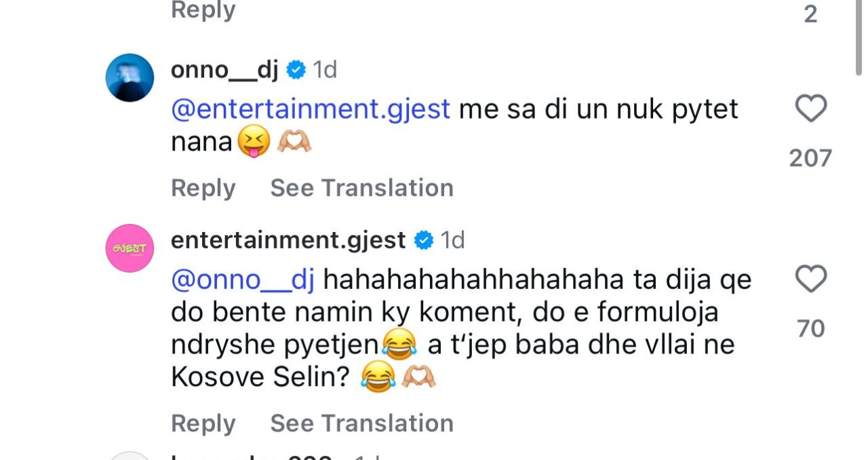Like the entertainment.gjest reply with heart icon
This screenshot has width=868, height=460.
[810, 280]
